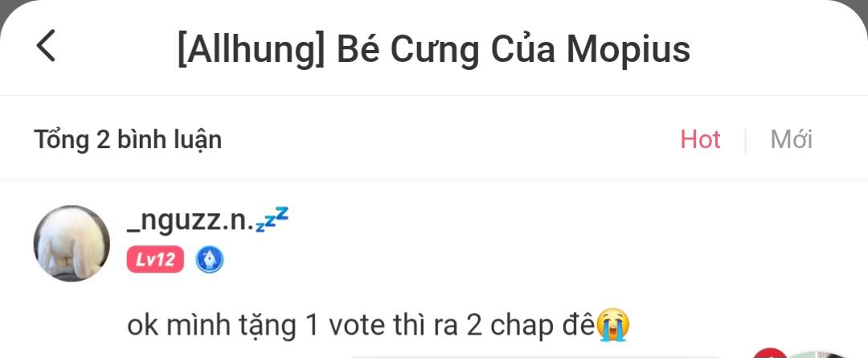This screenshot has width=868, height=358.
Task: Select the comment 'ok mình tặng 1 vote'
Action: click(378, 327)
